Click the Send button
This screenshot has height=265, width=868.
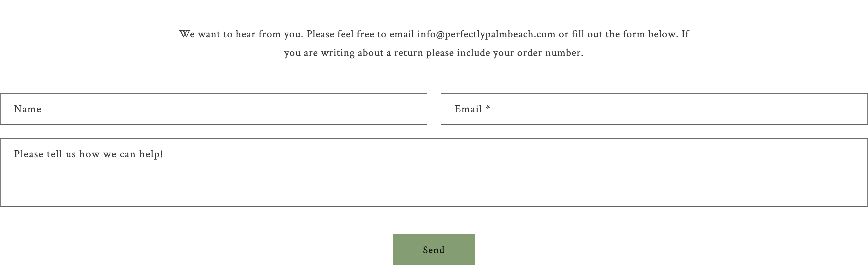click(x=434, y=249)
